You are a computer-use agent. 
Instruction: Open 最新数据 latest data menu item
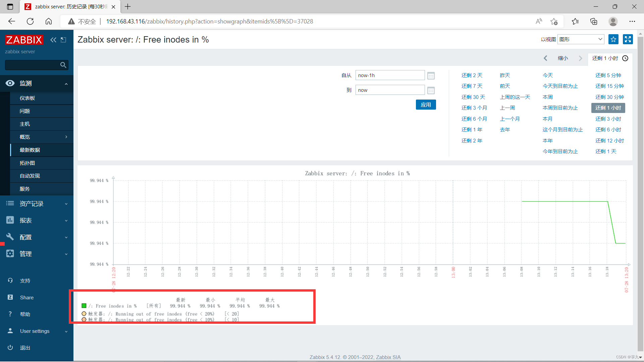(x=42, y=150)
